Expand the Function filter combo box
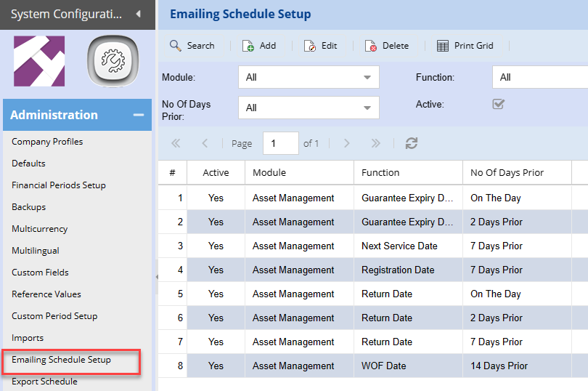Viewport: 588px width, 391px height. (541, 77)
